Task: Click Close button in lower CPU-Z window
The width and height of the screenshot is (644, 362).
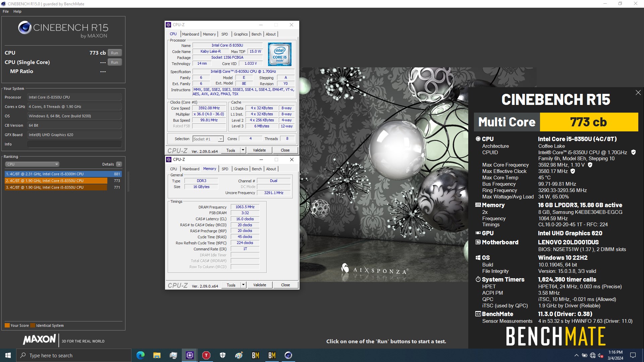Action: coord(285,285)
